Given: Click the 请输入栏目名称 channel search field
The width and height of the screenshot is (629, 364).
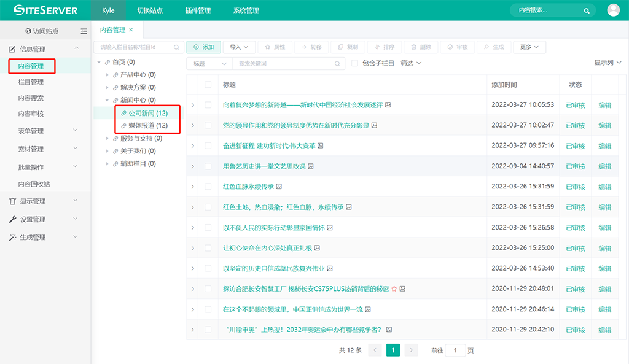Looking at the screenshot, I should click(x=139, y=47).
